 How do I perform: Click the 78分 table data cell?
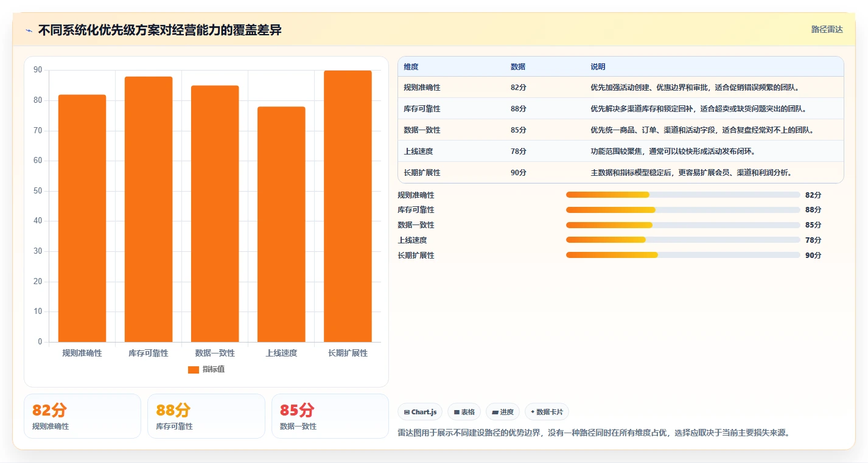click(x=519, y=151)
